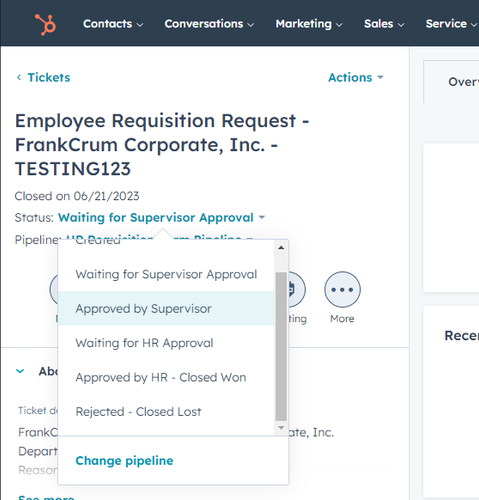Open the Sales menu
479x500 pixels.
click(384, 24)
